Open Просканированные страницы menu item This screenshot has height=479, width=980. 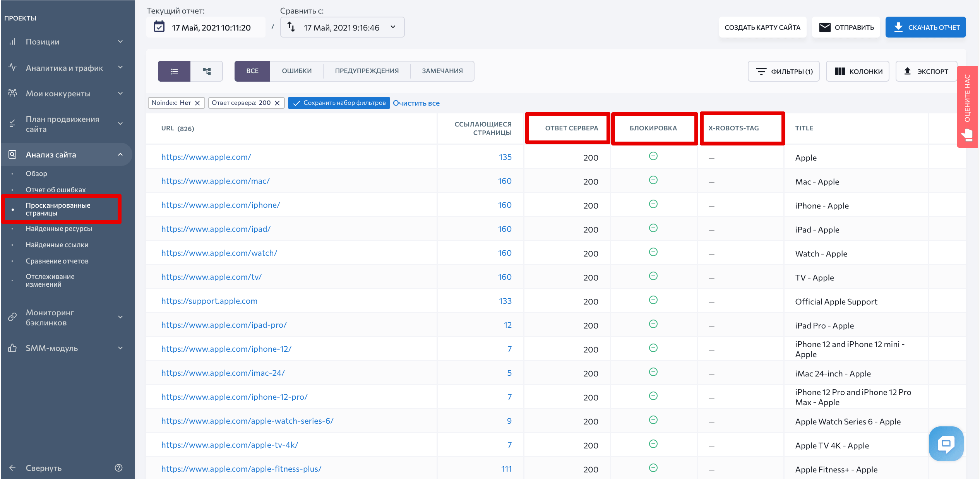tap(58, 209)
